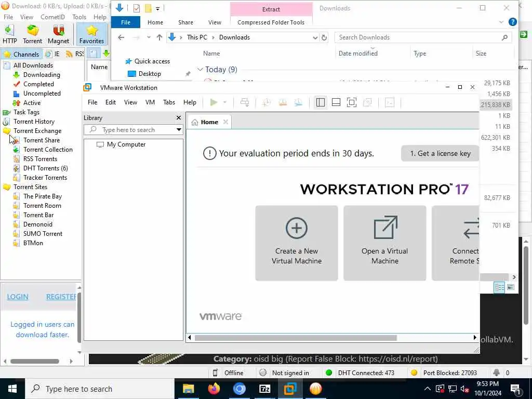Expand the Explorer address bar dropdown
532x399 pixels.
[x=315, y=37]
